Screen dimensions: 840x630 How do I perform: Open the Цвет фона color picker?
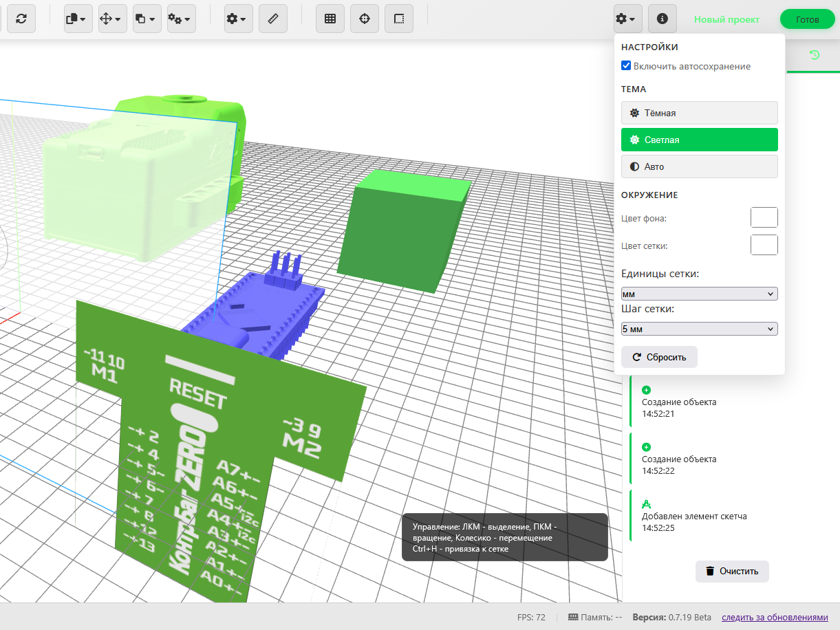tap(764, 217)
